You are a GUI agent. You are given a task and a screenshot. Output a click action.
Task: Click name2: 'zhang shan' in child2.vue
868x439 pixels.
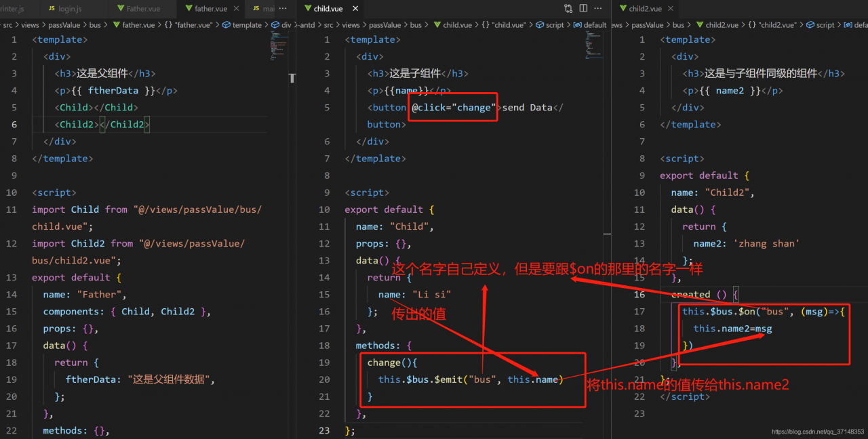pos(747,243)
